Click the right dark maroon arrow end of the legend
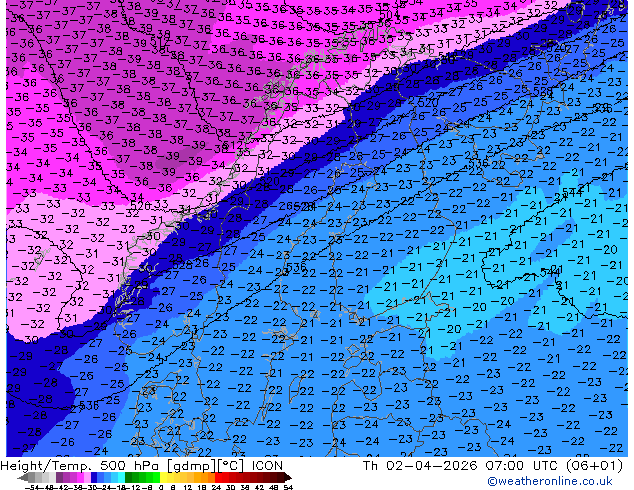The height and width of the screenshot is (490, 634). [x=288, y=478]
